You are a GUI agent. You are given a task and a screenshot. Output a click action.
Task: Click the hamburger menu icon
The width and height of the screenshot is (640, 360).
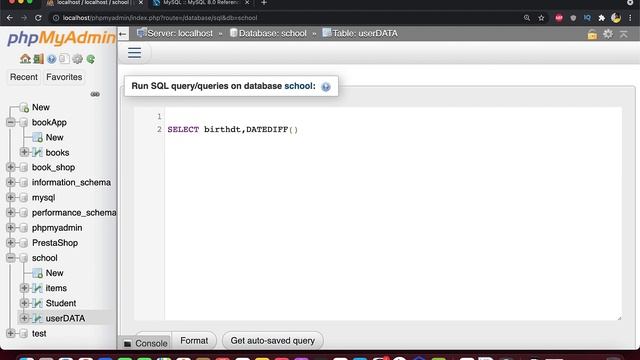[x=134, y=53]
